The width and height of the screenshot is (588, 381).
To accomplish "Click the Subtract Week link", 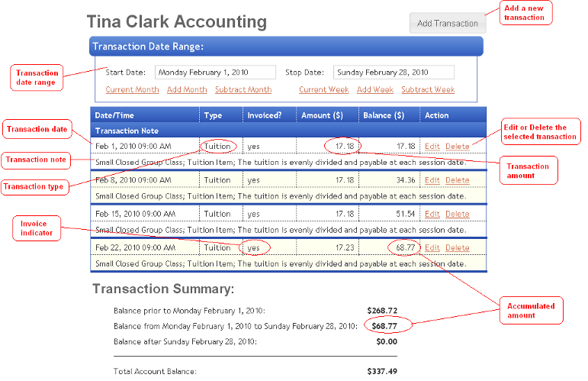I will (428, 90).
